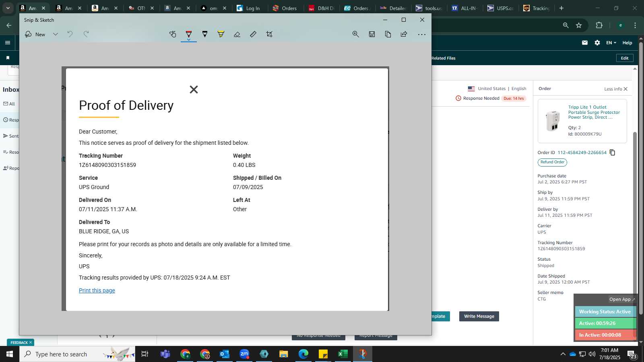Image resolution: width=644 pixels, height=362 pixels.
Task: Switch to the D&H browser tab
Action: [x=322, y=8]
